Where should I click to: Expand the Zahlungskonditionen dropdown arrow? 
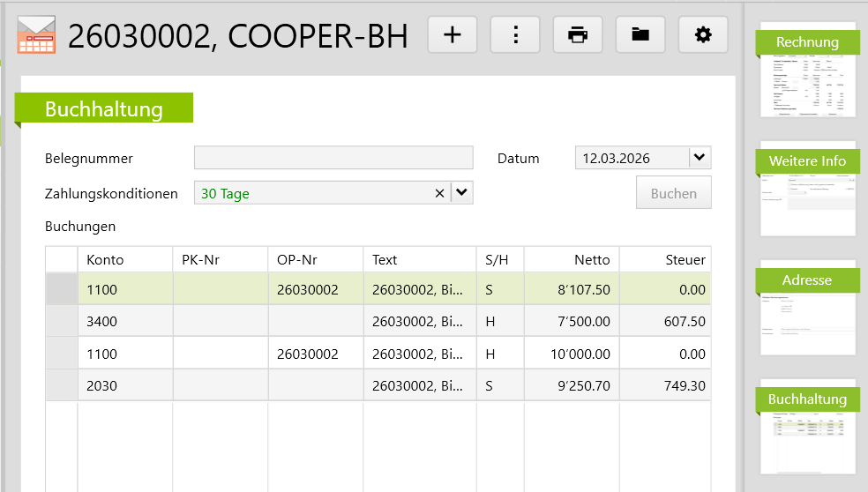462,193
